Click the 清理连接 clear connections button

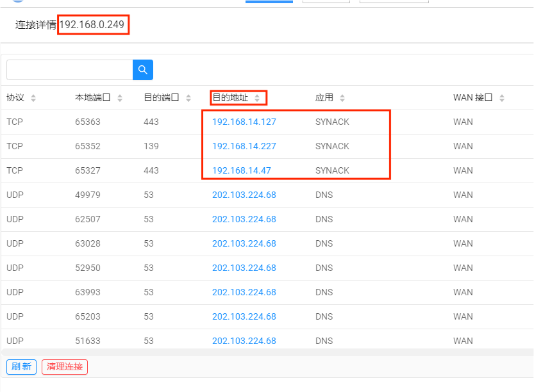click(x=64, y=366)
